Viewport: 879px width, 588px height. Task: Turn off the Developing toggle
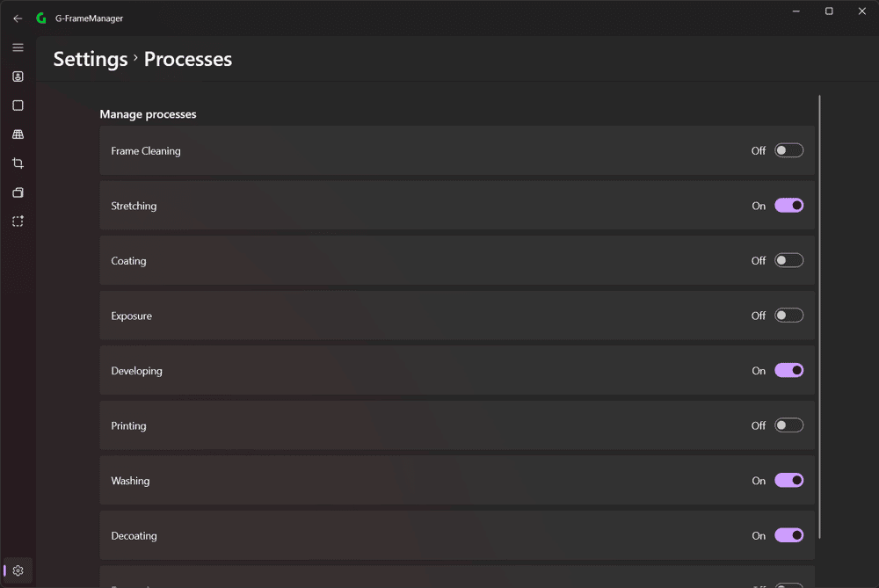click(788, 371)
